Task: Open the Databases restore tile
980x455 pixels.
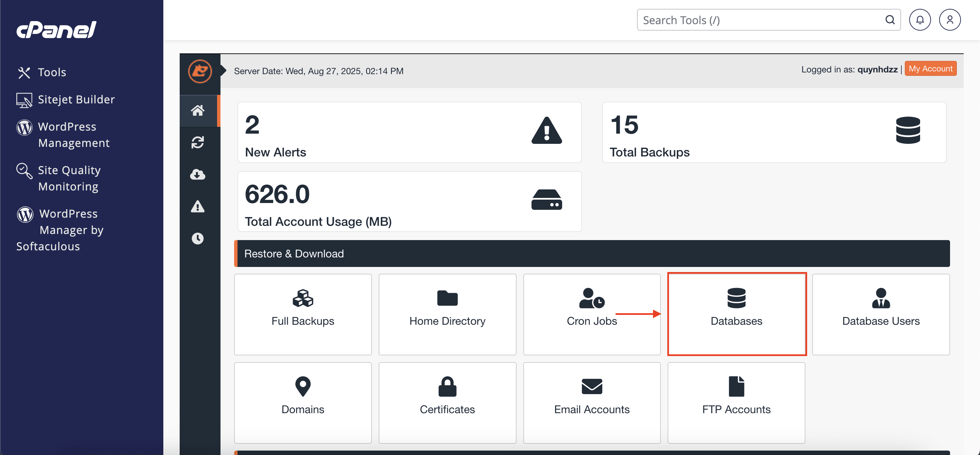Action: (x=736, y=314)
